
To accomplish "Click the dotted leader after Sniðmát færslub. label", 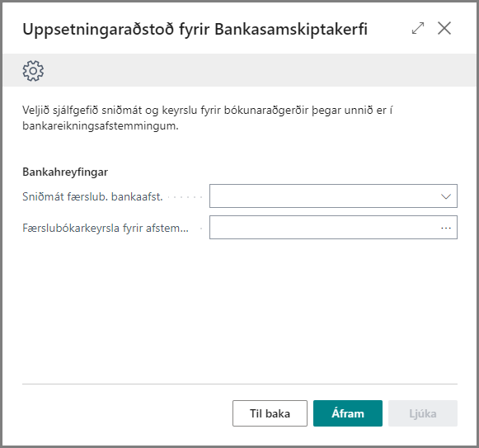I will coord(185,197).
